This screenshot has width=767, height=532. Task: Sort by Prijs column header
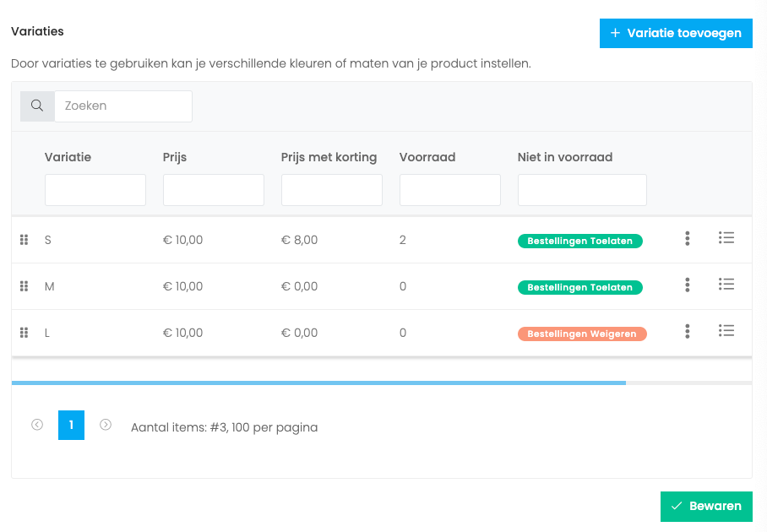click(175, 157)
